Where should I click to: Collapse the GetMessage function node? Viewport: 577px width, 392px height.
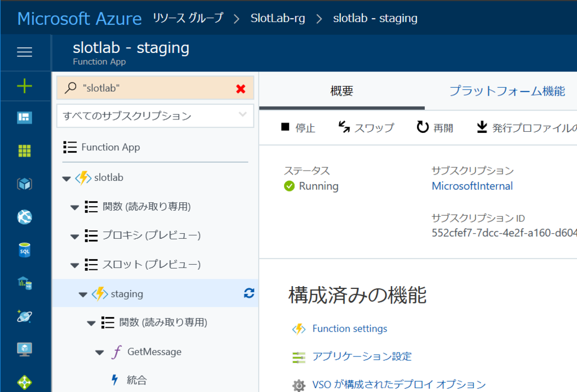coord(99,352)
